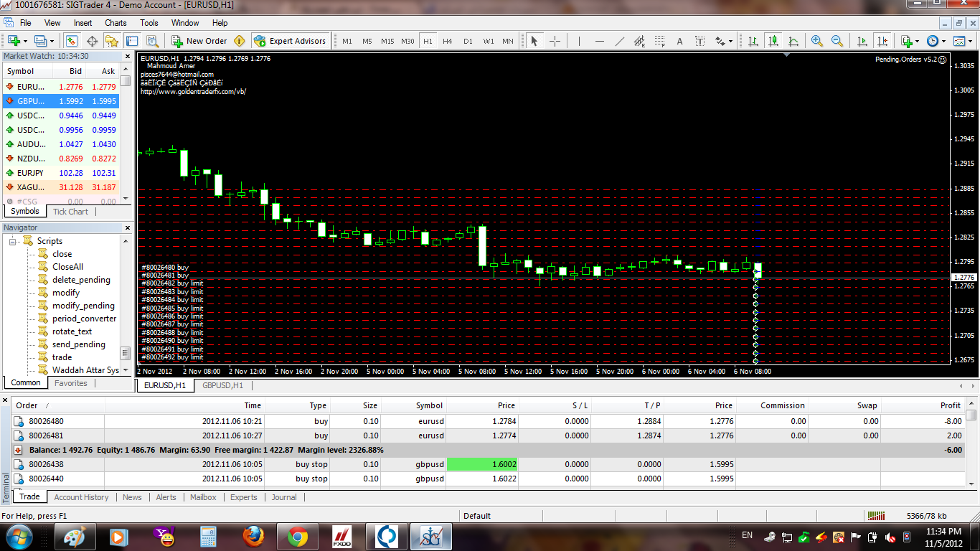Screen dimensions: 980x551
Task: Toggle the Expert Advisors button
Action: (x=290, y=41)
